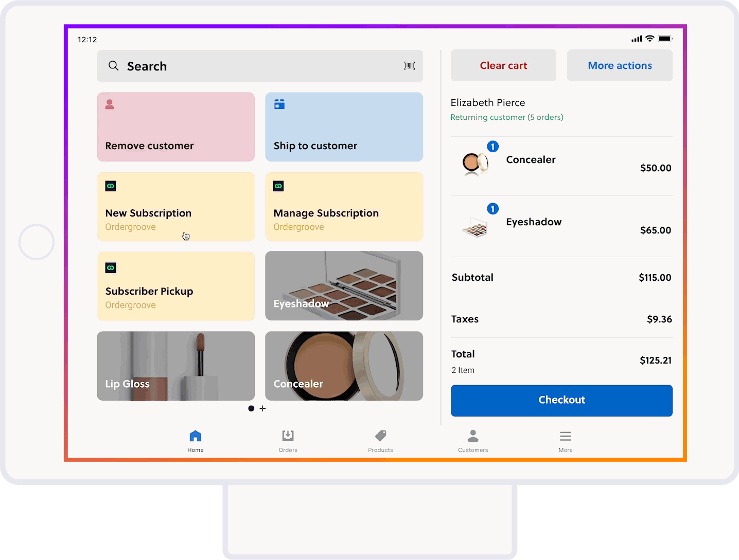The width and height of the screenshot is (739, 560).
Task: Click Returning customer (5 orders) text
Action: coord(507,117)
